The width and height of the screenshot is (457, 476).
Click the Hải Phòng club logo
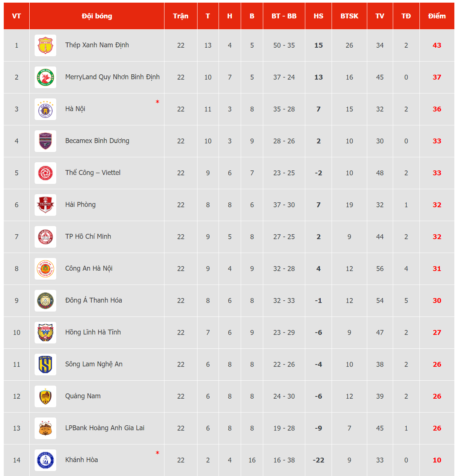point(45,205)
